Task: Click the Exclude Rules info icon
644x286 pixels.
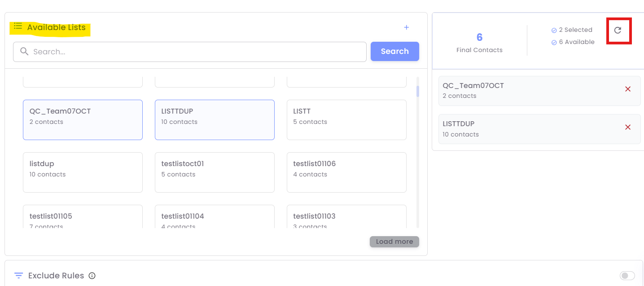Action: click(92, 276)
